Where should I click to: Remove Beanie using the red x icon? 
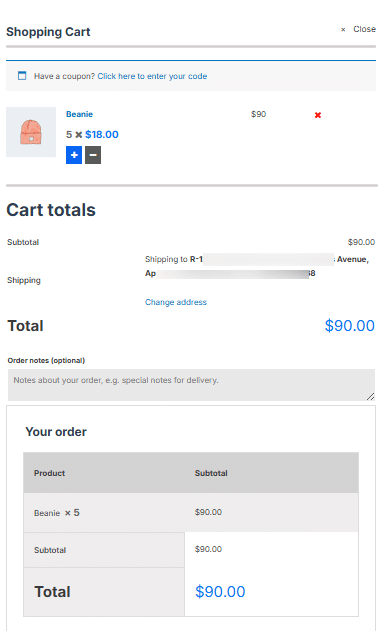pos(318,115)
